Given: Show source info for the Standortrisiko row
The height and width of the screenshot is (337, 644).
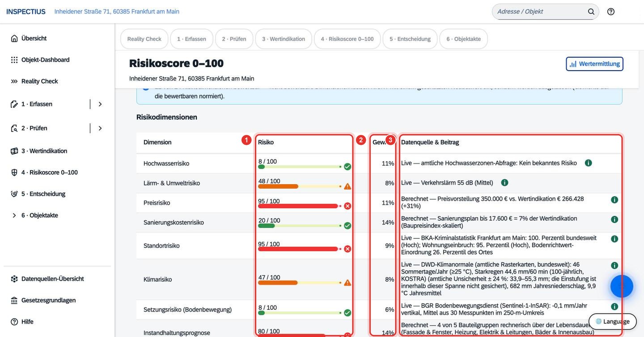Looking at the screenshot, I should coord(614,239).
